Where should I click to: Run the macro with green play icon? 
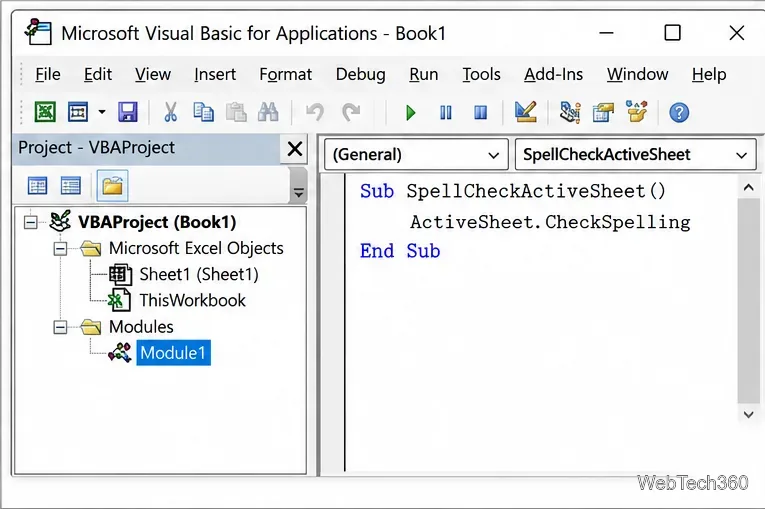point(410,113)
